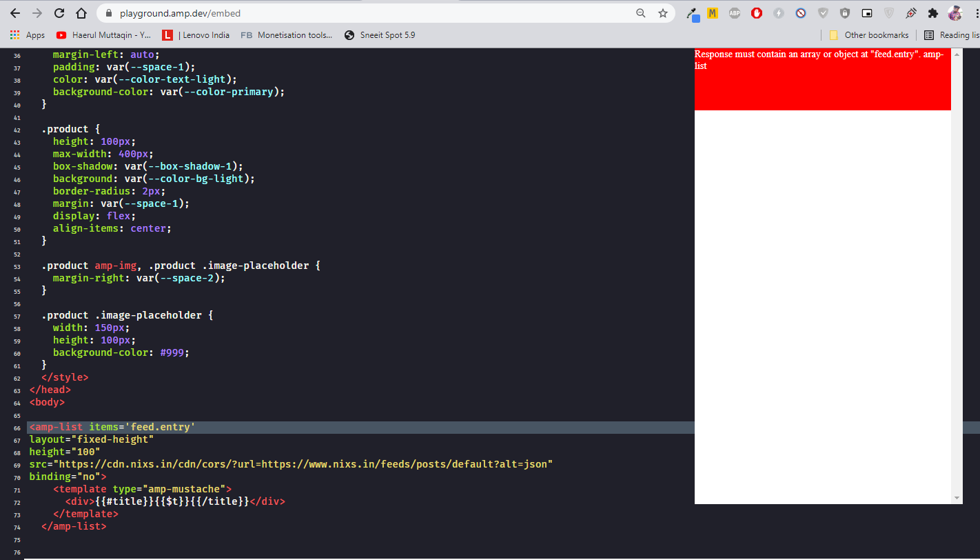980x560 pixels.
Task: Click the closing </style> tag line
Action: [65, 377]
